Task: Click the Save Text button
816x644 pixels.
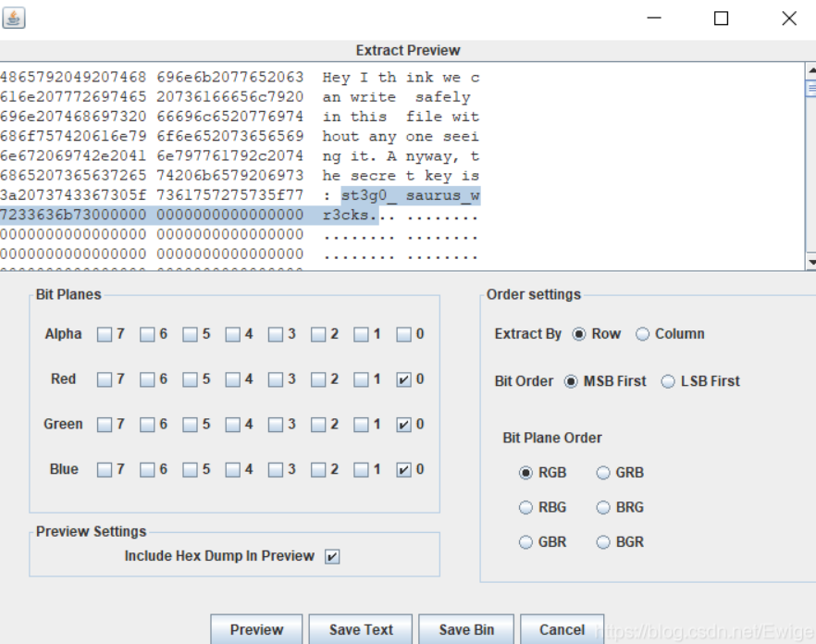Action: pos(361,629)
